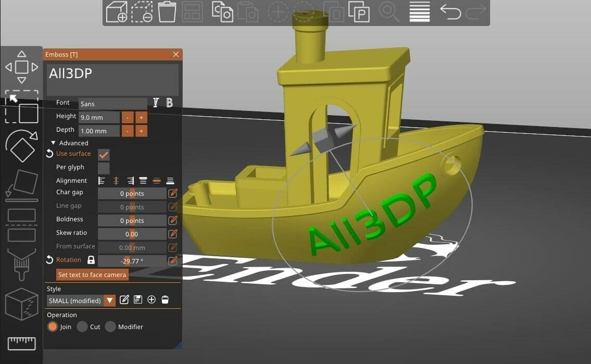Select the Modifier operation
Screen dimensions: 591x364
coord(110,327)
